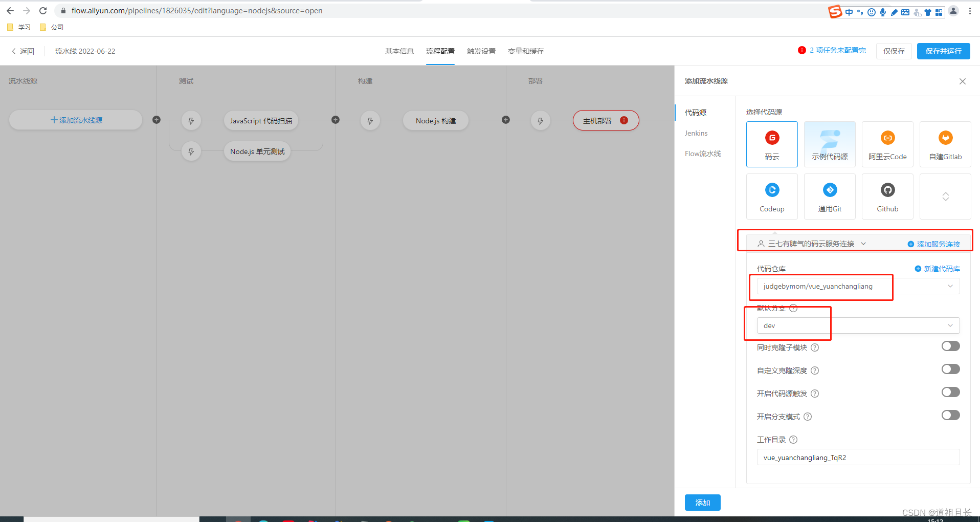Click the trigger icon before Node.js 构建

(x=370, y=121)
